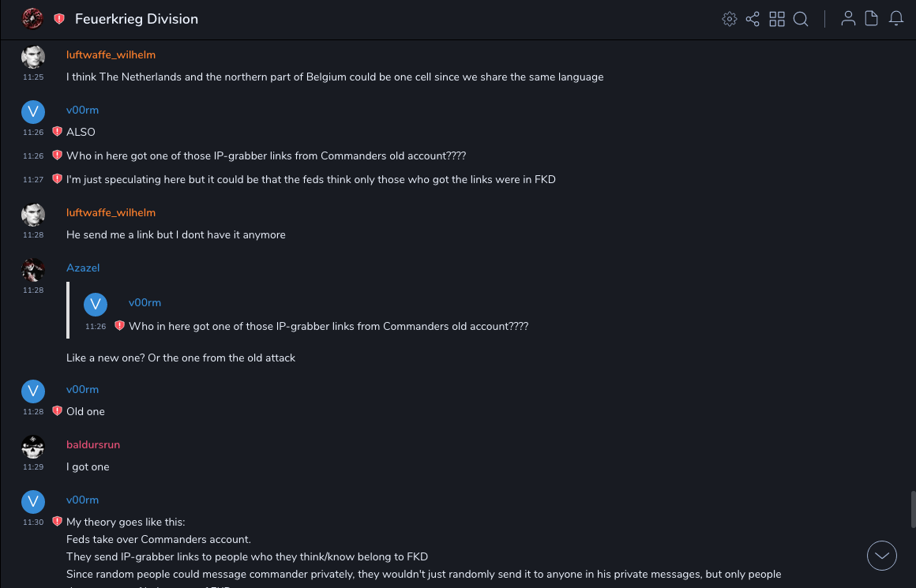
Task: Click the red shield next to the room title
Action: 59,19
